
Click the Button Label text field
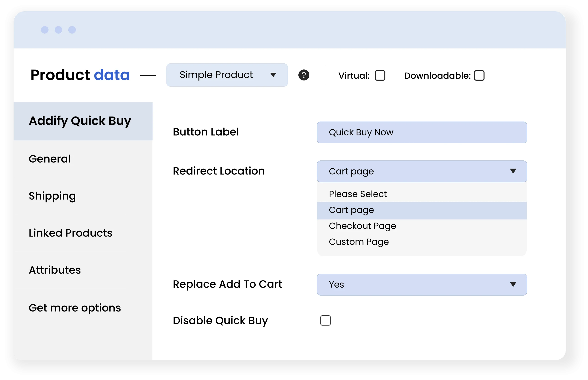(421, 132)
